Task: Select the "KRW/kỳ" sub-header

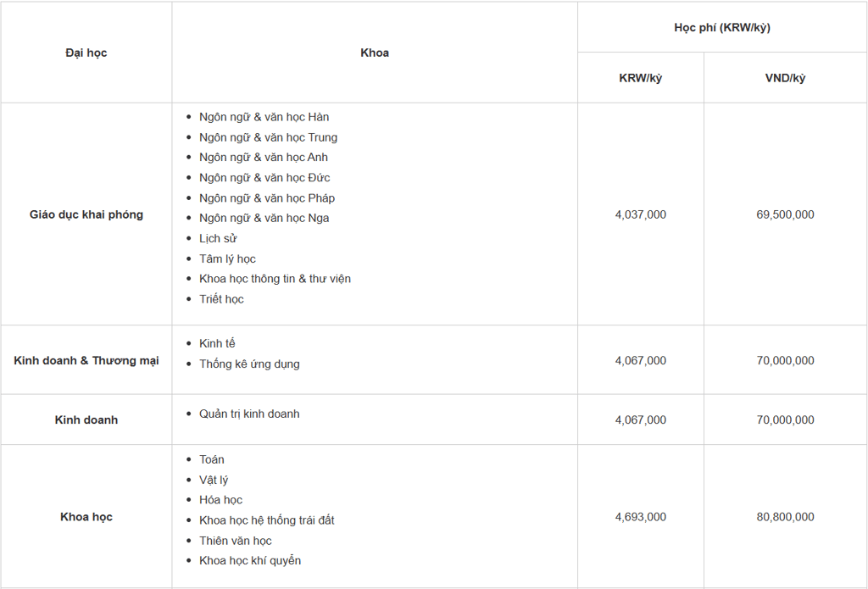Action: (x=640, y=78)
